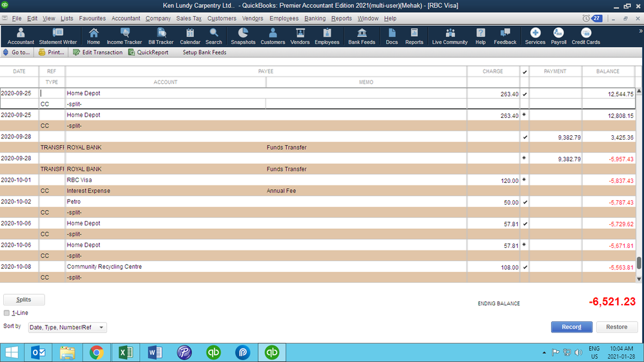644x362 pixels.
Task: Toggle cleared status on RBC Visa 120.00 row
Action: [525, 180]
